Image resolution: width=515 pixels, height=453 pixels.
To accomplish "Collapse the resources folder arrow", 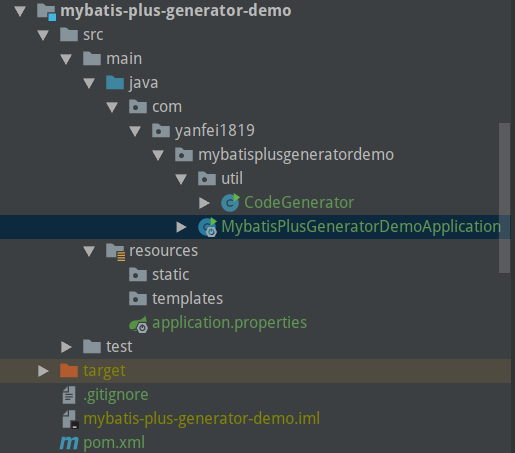I will (x=89, y=251).
